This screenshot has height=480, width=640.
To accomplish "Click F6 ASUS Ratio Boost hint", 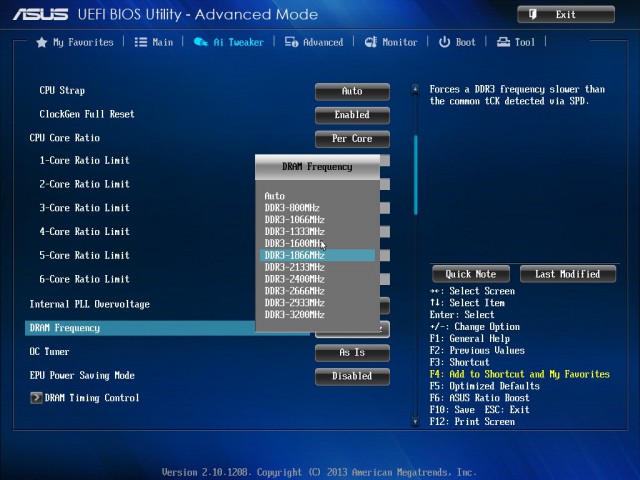I will click(x=480, y=398).
